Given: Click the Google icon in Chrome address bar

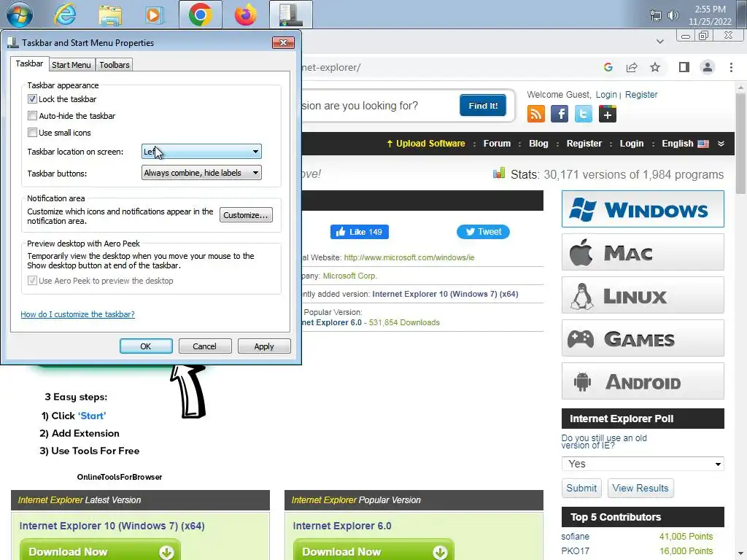Looking at the screenshot, I should [x=608, y=67].
